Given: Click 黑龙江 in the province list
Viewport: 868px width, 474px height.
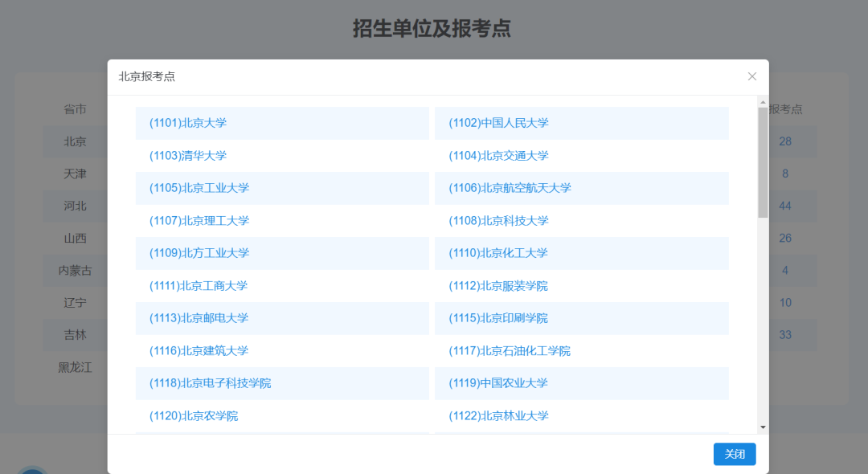Looking at the screenshot, I should [75, 367].
